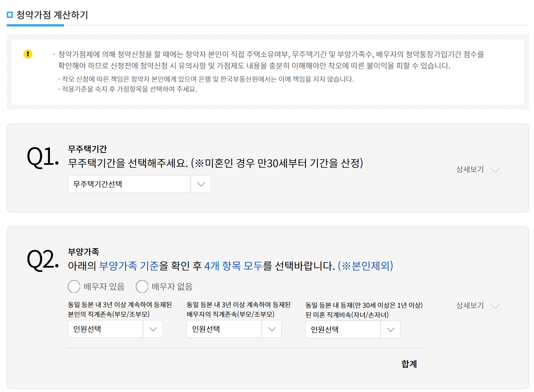The width and height of the screenshot is (534, 392).
Task: Click the 무주택기간을 선택해주세요 instruction text
Action: pos(216,163)
